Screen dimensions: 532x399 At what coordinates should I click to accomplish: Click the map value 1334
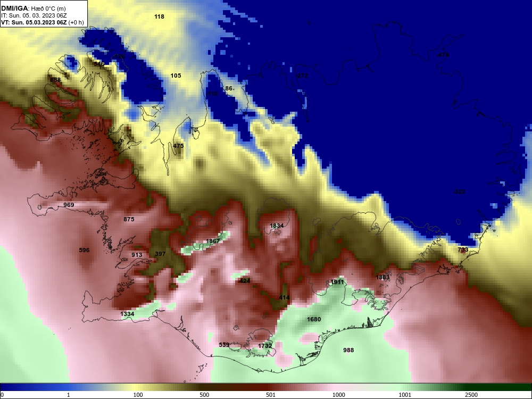point(127,314)
